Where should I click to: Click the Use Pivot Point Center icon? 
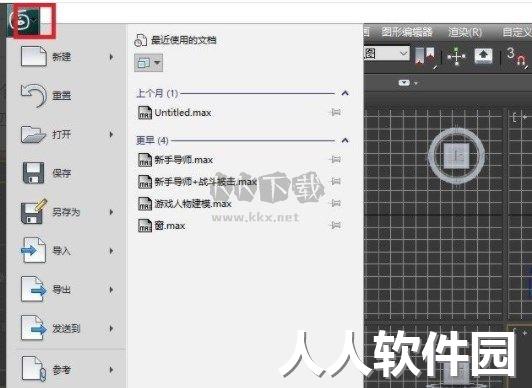click(424, 56)
